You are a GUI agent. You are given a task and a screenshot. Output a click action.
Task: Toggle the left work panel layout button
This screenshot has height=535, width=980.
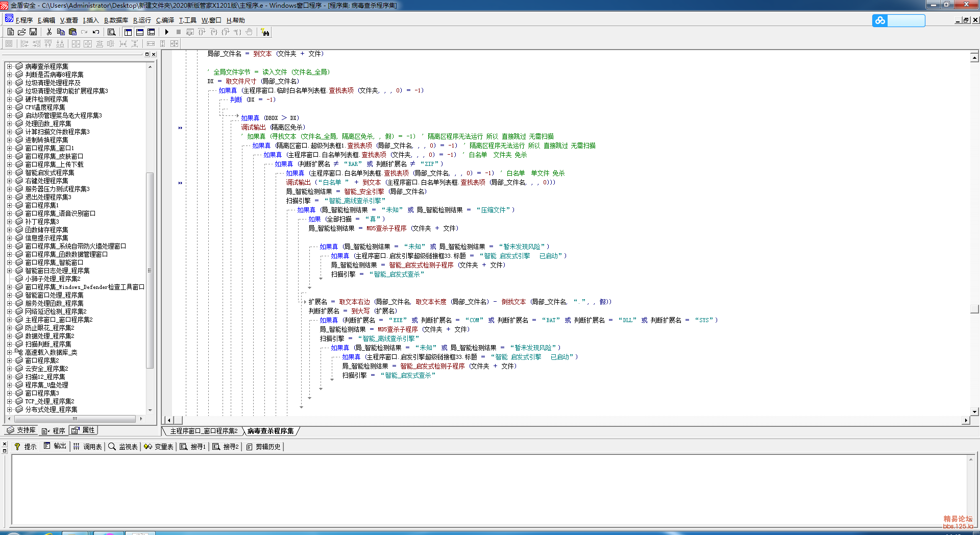coord(128,32)
